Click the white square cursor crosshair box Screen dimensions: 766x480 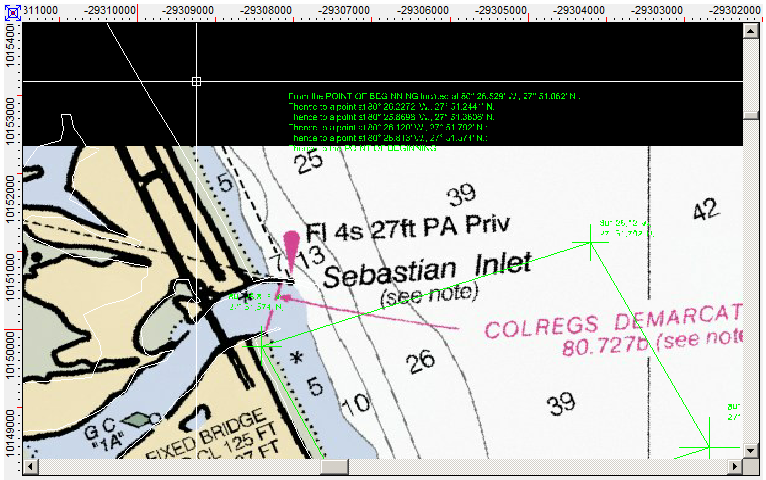196,81
